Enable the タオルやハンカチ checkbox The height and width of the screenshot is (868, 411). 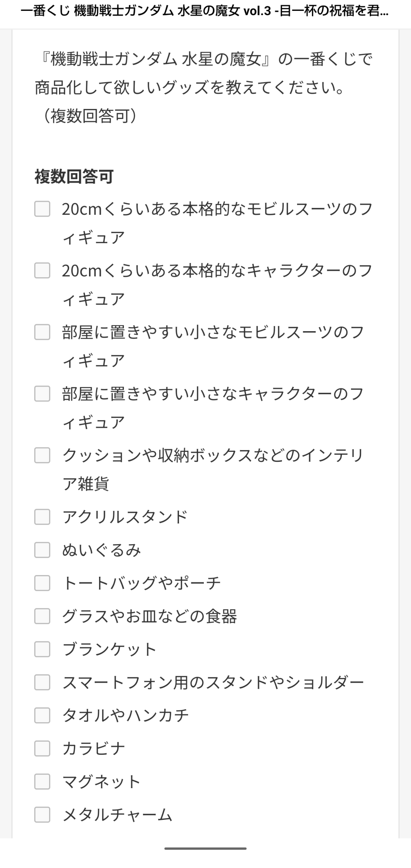[42, 715]
